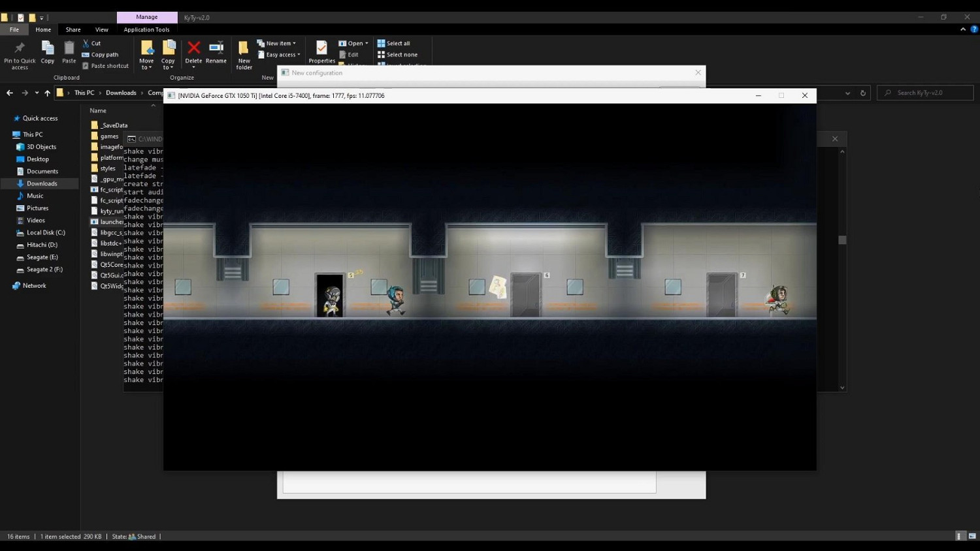Image resolution: width=980 pixels, height=551 pixels.
Task: Click the red Delete icon
Action: pyautogui.click(x=193, y=48)
